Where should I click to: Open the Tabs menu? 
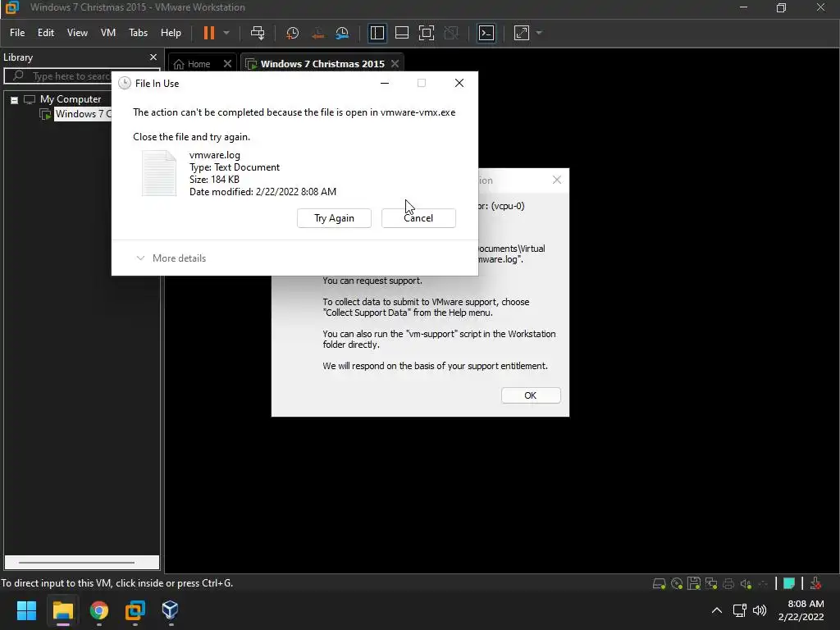coord(138,33)
